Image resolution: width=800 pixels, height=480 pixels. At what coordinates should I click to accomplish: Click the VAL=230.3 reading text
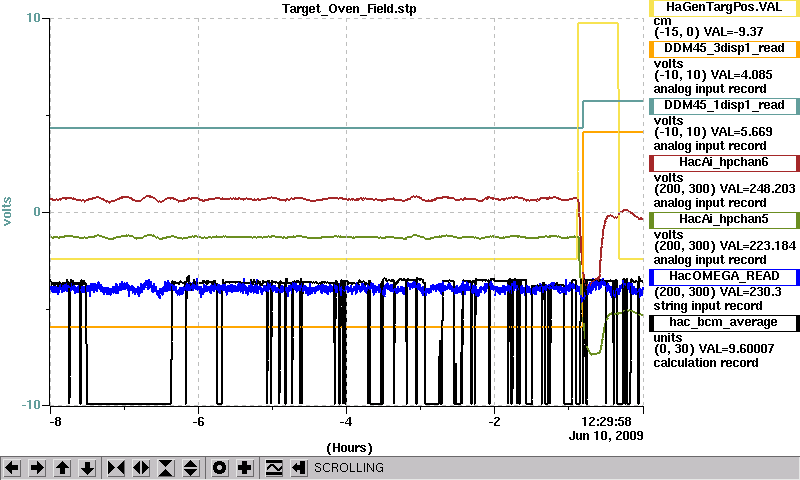(750, 292)
